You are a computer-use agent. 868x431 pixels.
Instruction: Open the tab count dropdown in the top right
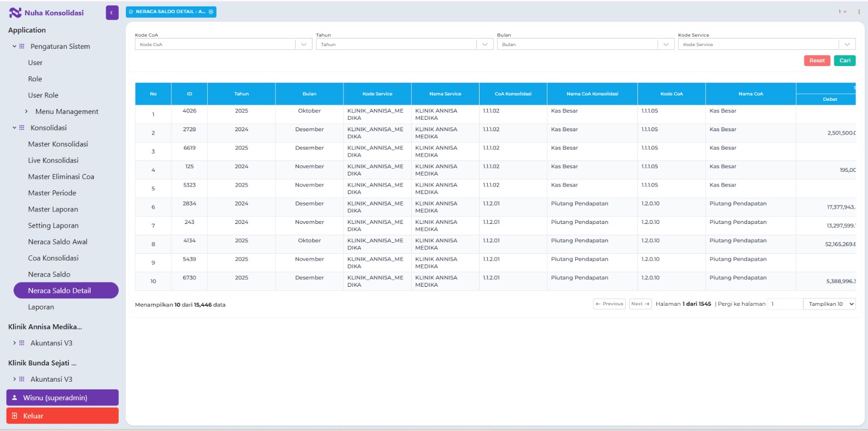click(843, 11)
